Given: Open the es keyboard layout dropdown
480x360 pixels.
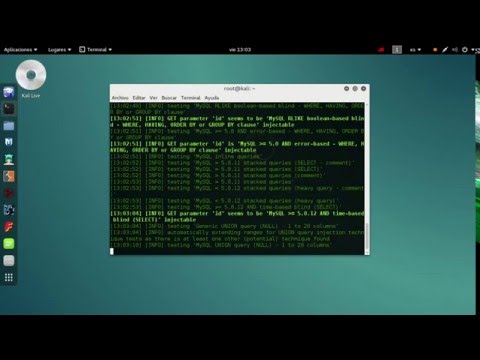Looking at the screenshot, I should point(415,50).
